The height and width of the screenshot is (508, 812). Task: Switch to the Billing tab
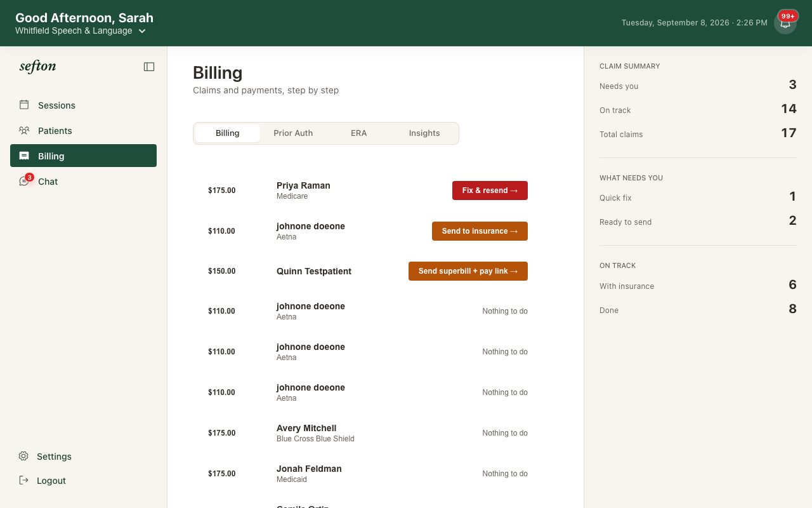point(228,133)
